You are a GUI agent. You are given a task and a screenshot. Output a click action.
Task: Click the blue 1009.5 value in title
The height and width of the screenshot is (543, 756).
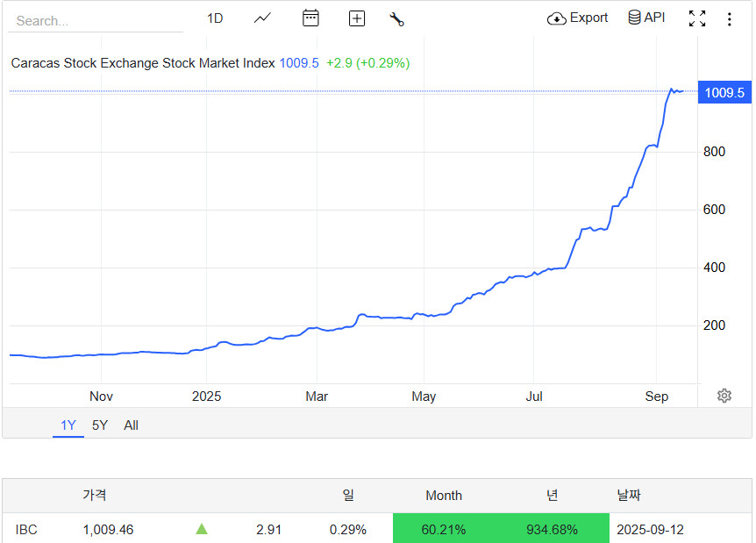(299, 63)
